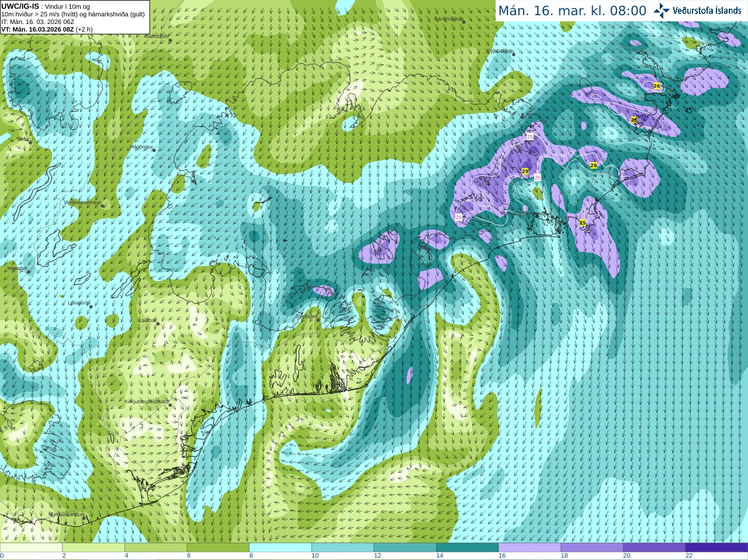Pick the 0–2 m/s palest legend swatch

[31, 548]
